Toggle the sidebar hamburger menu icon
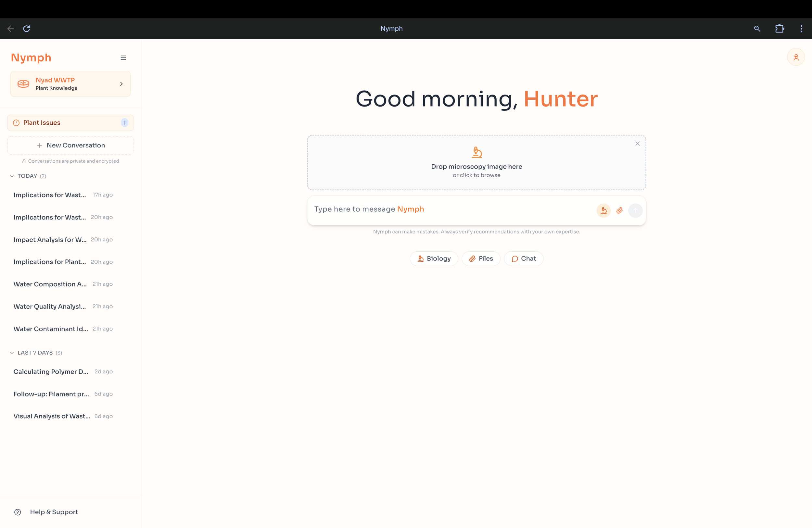Image resolution: width=812 pixels, height=528 pixels. 123,58
